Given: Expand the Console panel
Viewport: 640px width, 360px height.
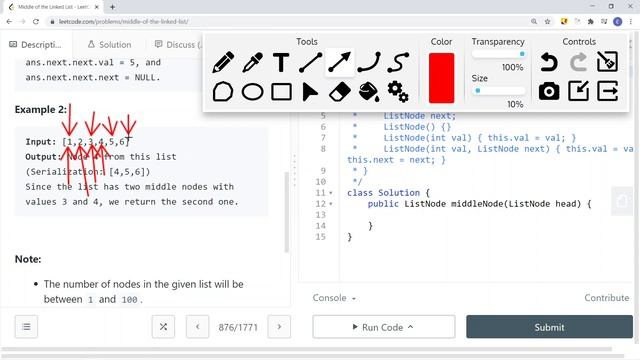Looking at the screenshot, I should pyautogui.click(x=334, y=298).
